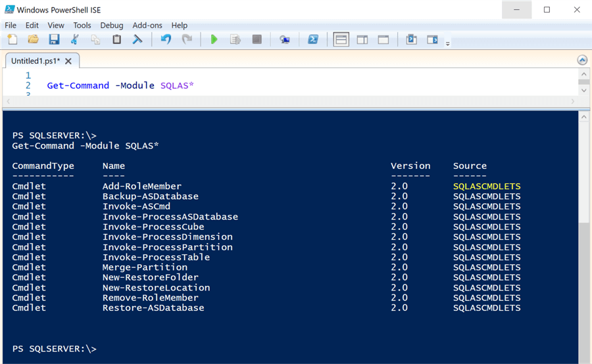Click the Source column header
592x364 pixels.
point(470,166)
